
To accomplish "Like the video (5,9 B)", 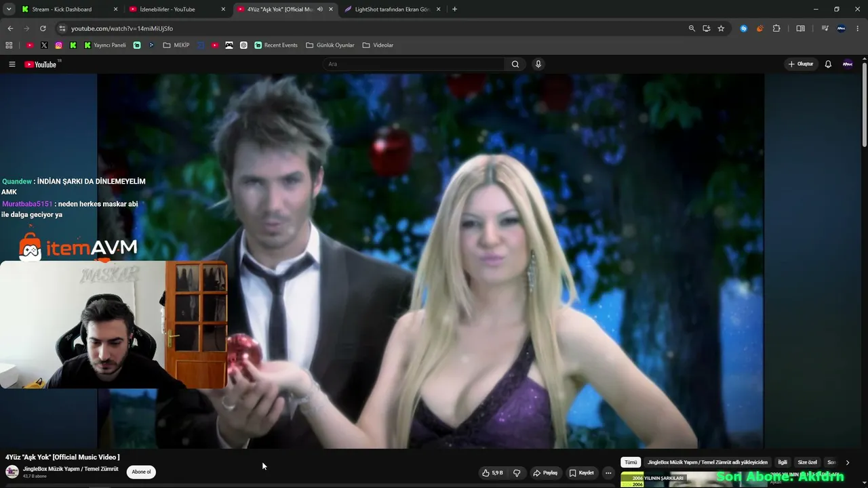I will pyautogui.click(x=492, y=473).
